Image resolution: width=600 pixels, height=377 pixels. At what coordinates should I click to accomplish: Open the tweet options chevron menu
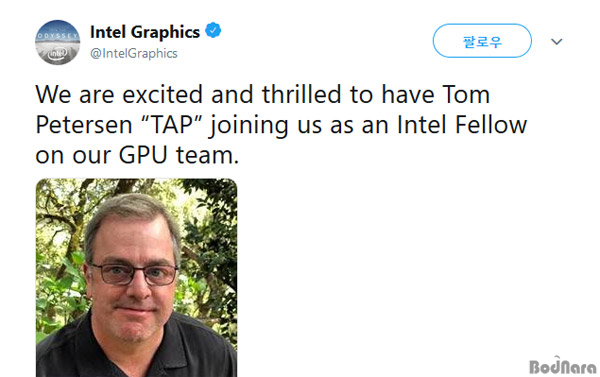click(x=557, y=41)
